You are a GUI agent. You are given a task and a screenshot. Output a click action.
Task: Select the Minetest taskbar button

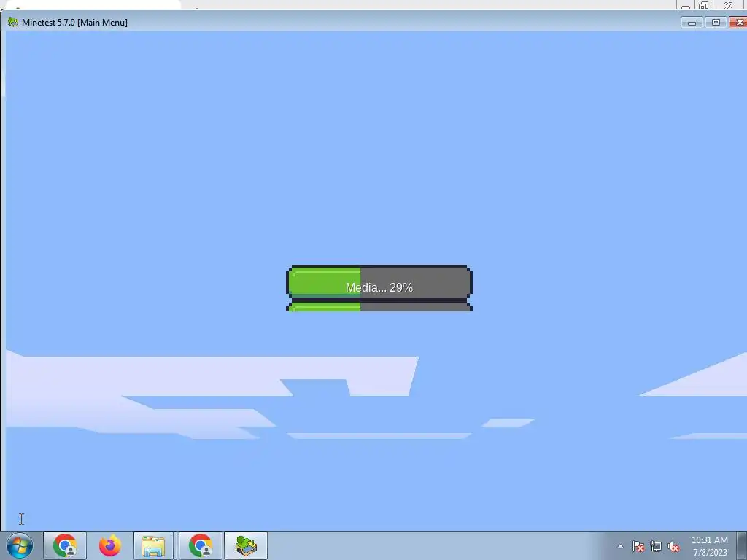point(246,545)
